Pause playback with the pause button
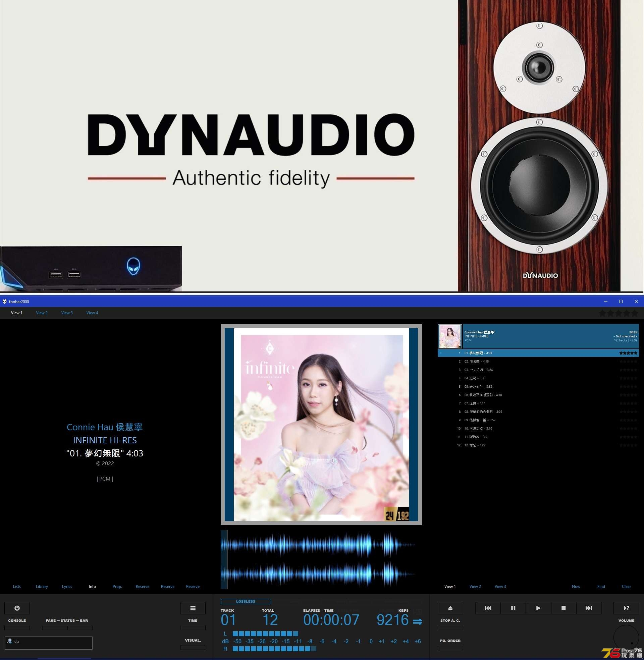The width and height of the screenshot is (644, 660). point(513,608)
